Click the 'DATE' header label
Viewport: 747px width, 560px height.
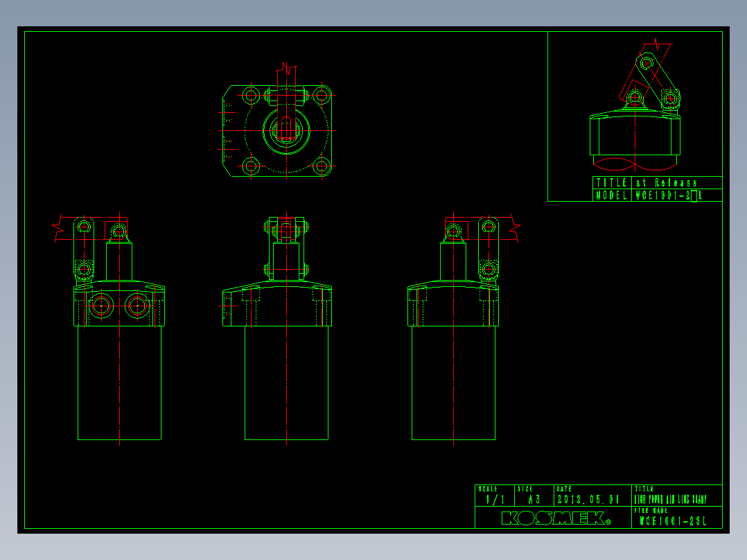(564, 489)
